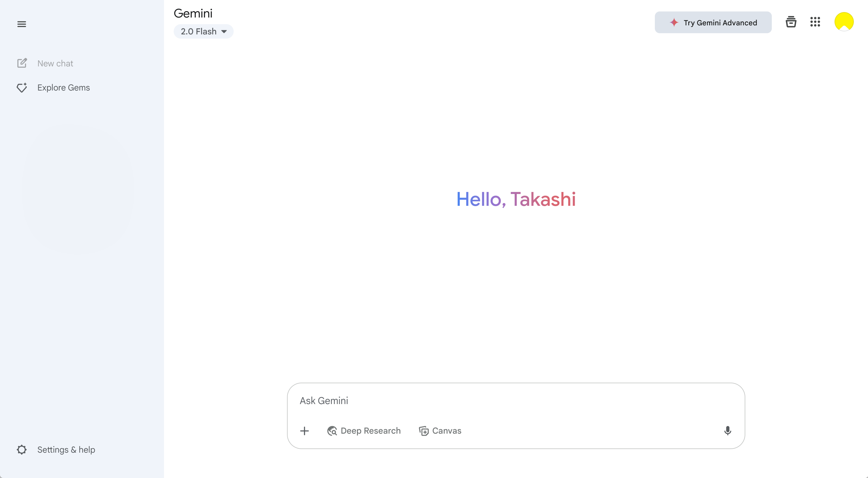
Task: Open Gem manager stacked-box icon in header
Action: point(791,22)
